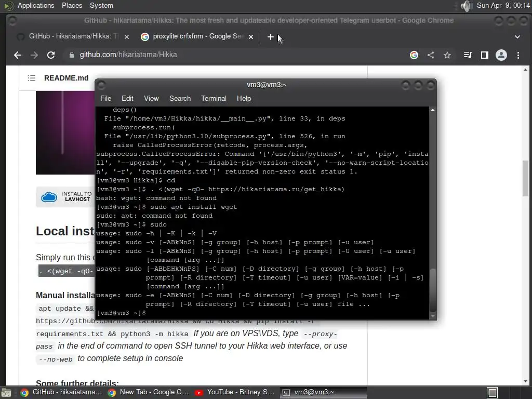The width and height of the screenshot is (532, 399).
Task: Click show desktop icon in taskbar
Action: tap(6, 393)
